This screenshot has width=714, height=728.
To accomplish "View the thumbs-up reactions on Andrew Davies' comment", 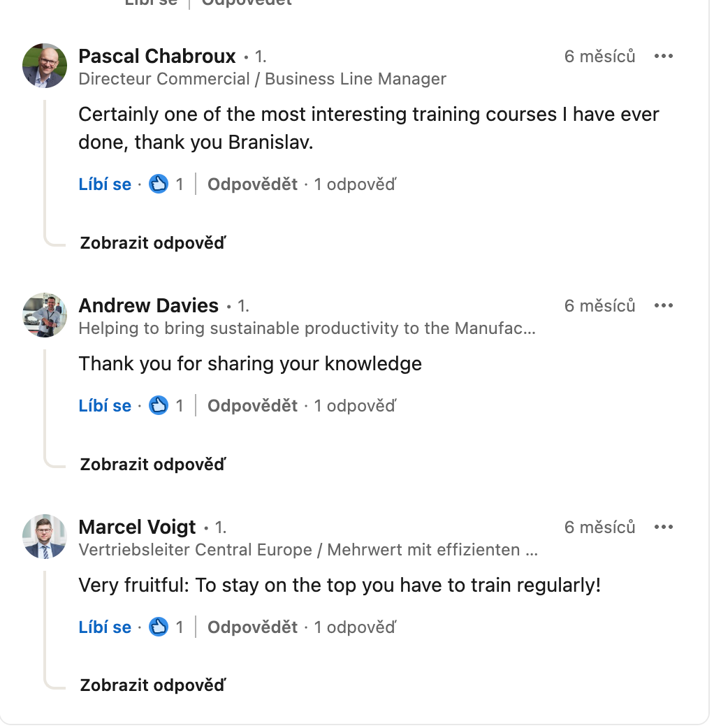I will tap(159, 406).
